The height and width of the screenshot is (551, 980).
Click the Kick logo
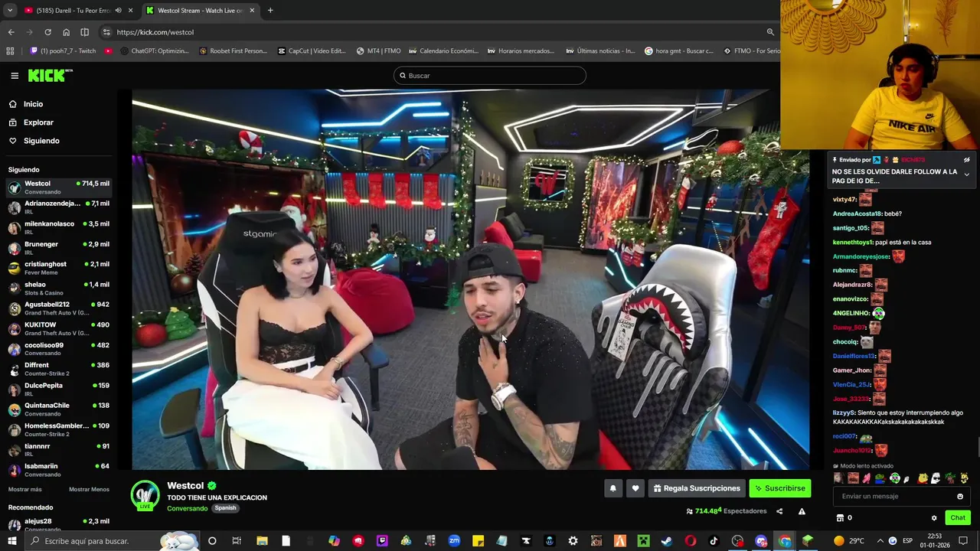(50, 75)
